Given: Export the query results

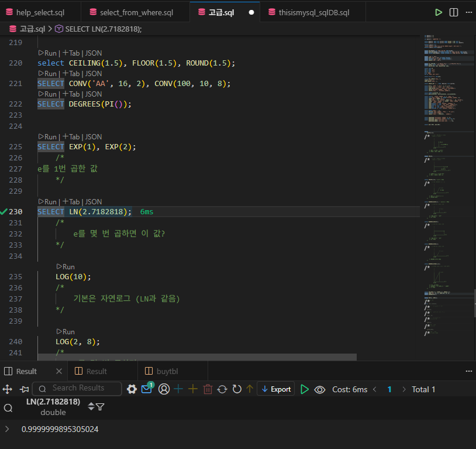Looking at the screenshot, I should (276, 389).
